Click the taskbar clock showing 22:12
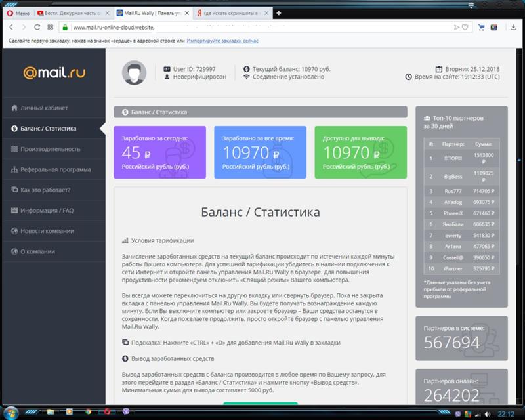This screenshot has height=420, width=525. click(x=506, y=414)
